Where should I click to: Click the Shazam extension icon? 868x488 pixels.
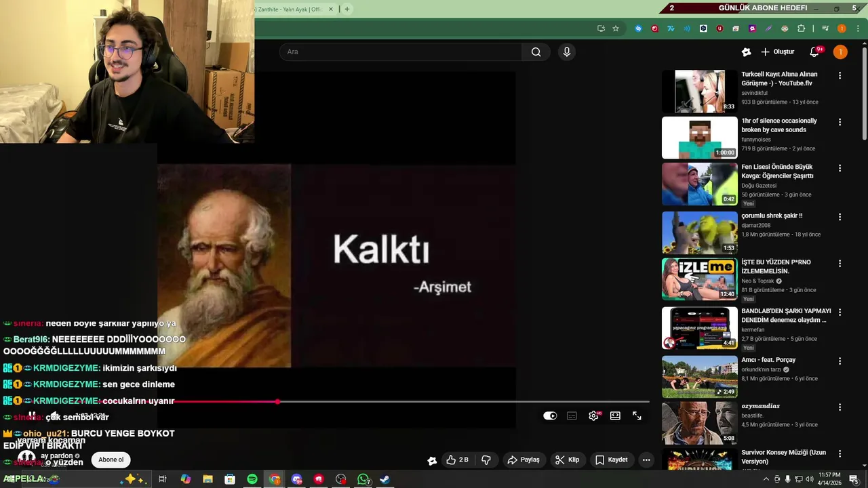(638, 28)
